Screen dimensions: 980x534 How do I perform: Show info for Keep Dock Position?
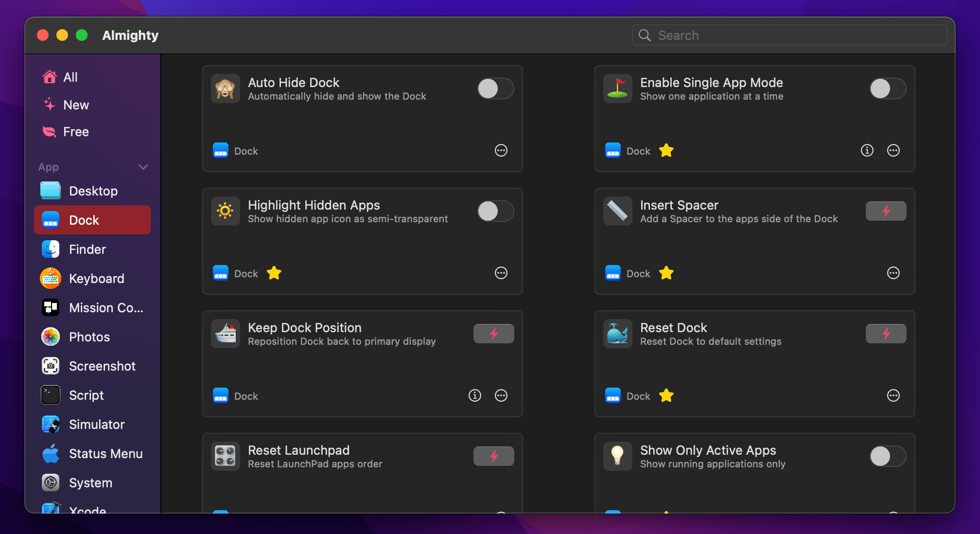(475, 395)
